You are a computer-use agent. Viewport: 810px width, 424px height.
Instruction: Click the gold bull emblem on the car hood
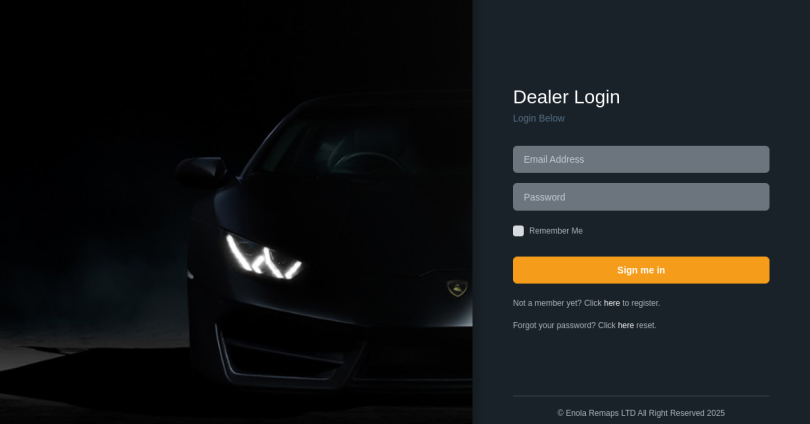(457, 288)
